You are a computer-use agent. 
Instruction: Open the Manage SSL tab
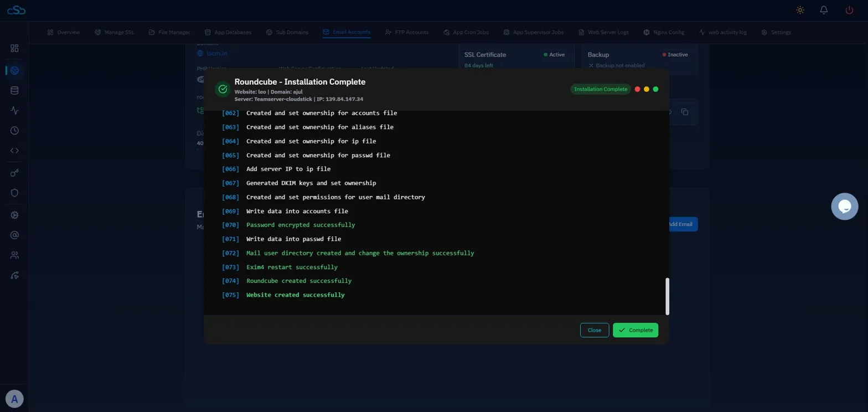coord(114,32)
